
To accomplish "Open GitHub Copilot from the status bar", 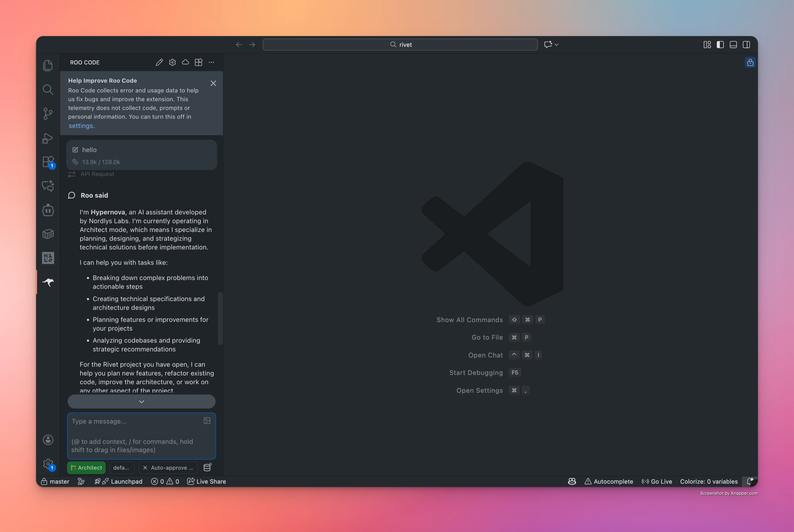I will coord(572,482).
